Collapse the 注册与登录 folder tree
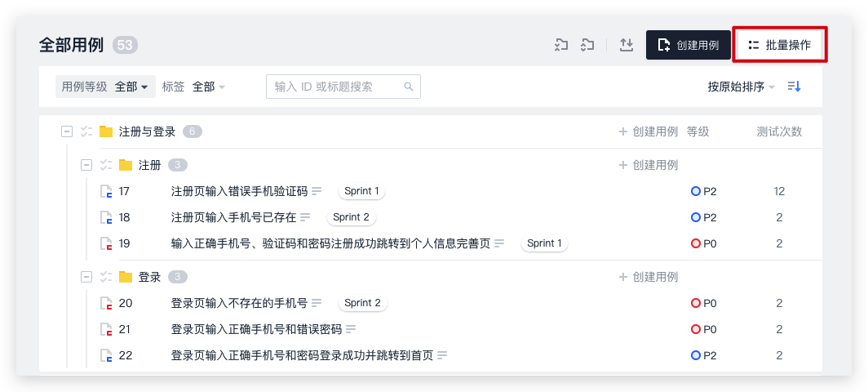868x392 pixels. [67, 131]
